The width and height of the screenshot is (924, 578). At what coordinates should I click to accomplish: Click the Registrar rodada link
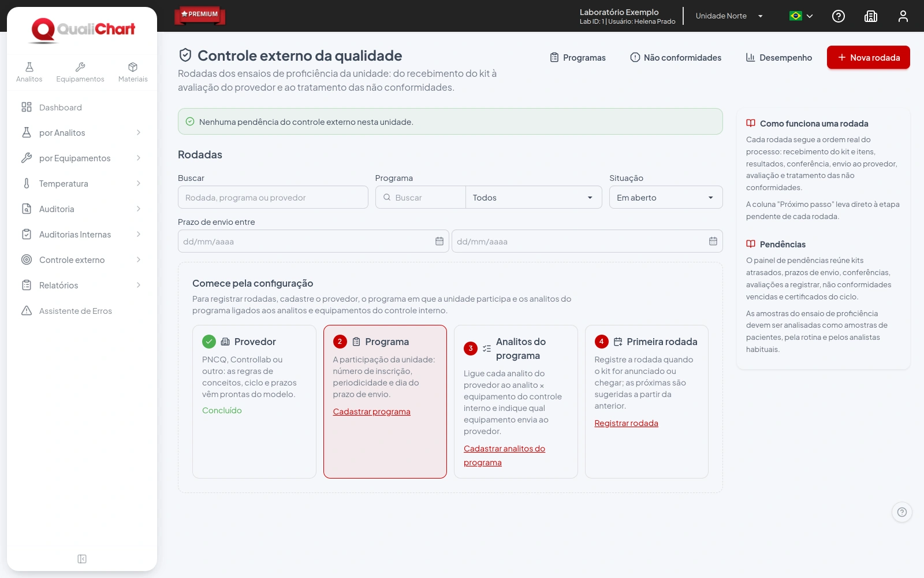(627, 423)
